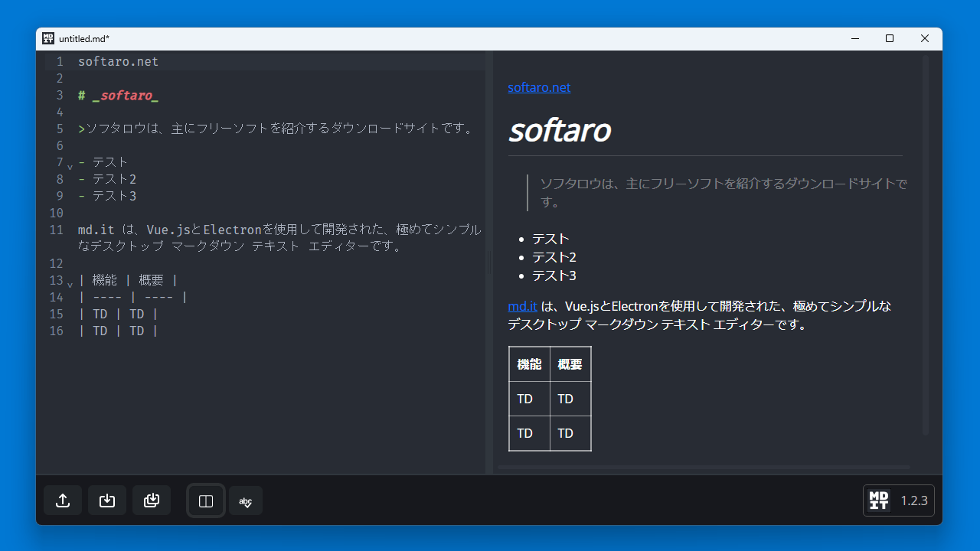Click the blockquote line 5 in the editor

pos(276,129)
